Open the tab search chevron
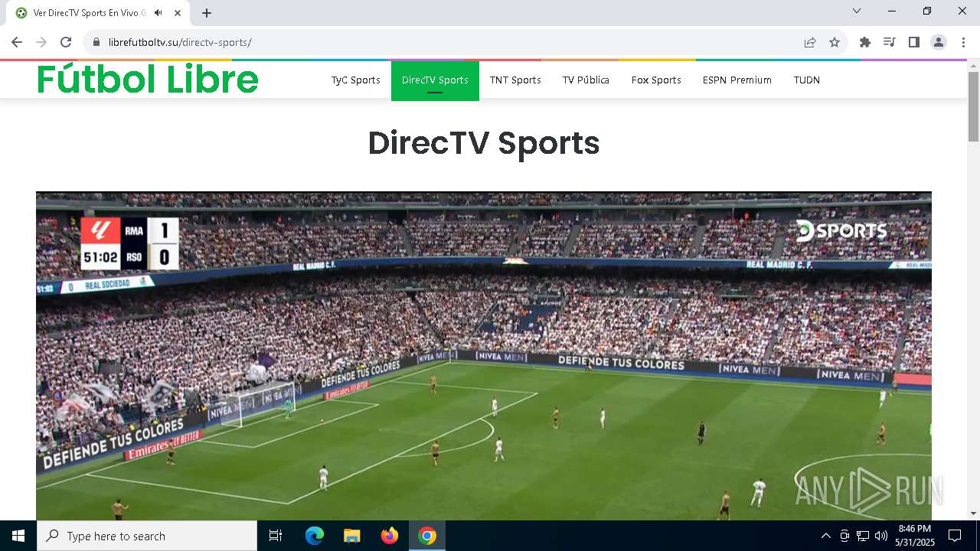The image size is (980, 551). pos(857,11)
